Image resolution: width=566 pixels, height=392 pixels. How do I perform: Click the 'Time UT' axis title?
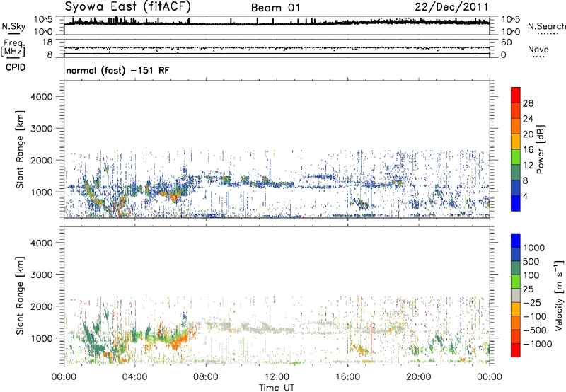click(277, 388)
